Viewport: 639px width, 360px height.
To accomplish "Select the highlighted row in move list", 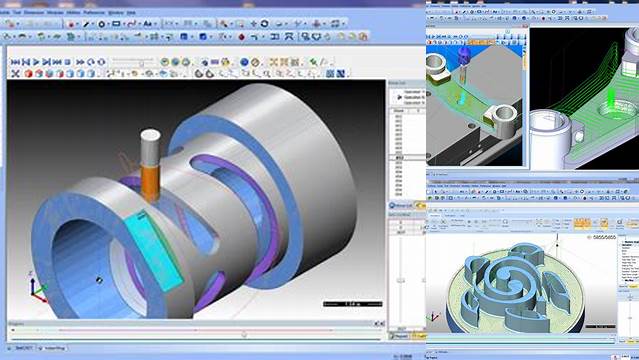I will tap(406, 157).
